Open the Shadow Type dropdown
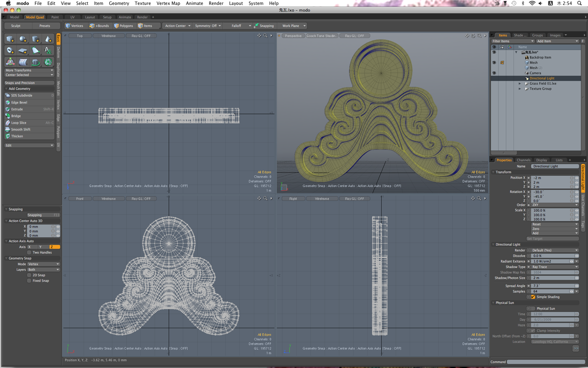 click(x=555, y=267)
